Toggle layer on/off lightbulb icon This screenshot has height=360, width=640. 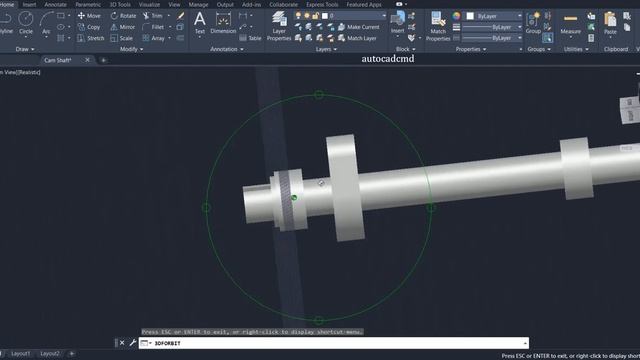(298, 16)
